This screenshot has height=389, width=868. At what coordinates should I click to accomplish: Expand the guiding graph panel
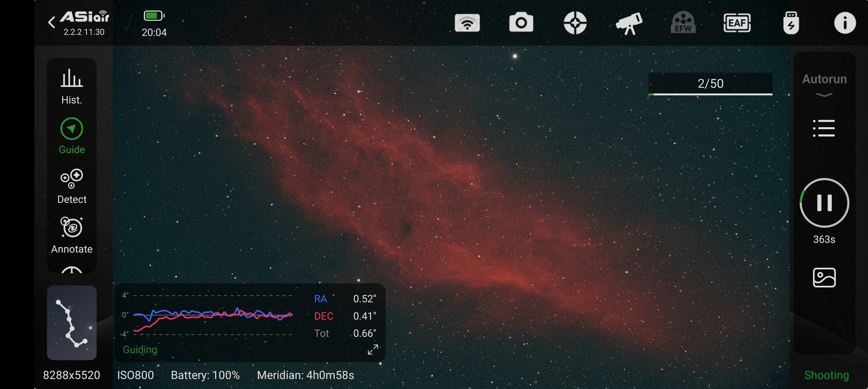(x=372, y=349)
